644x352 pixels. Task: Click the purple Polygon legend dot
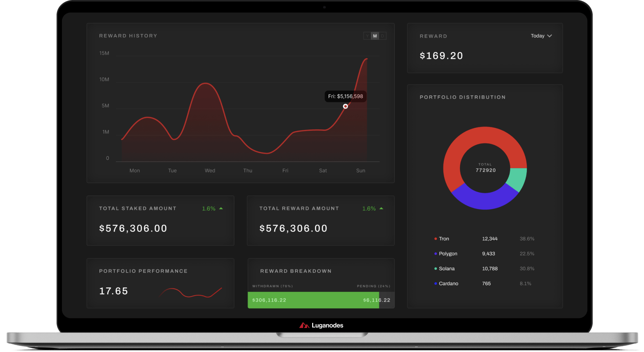(x=435, y=254)
